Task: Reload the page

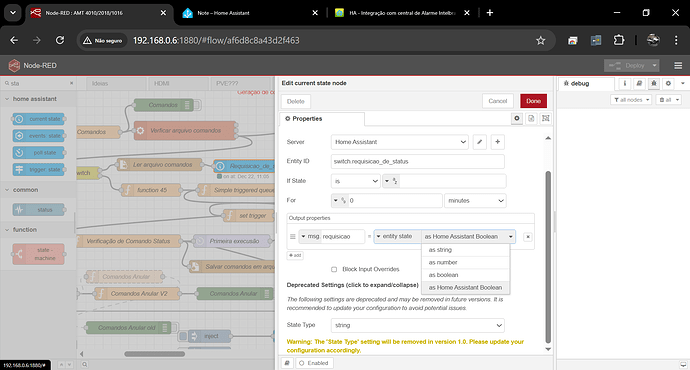Action: [60, 40]
